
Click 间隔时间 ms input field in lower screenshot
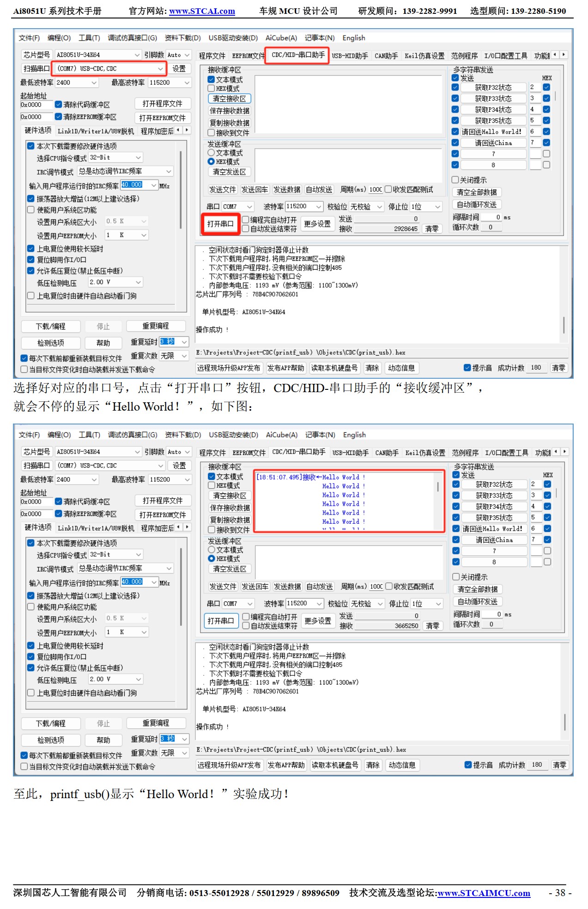coord(492,614)
